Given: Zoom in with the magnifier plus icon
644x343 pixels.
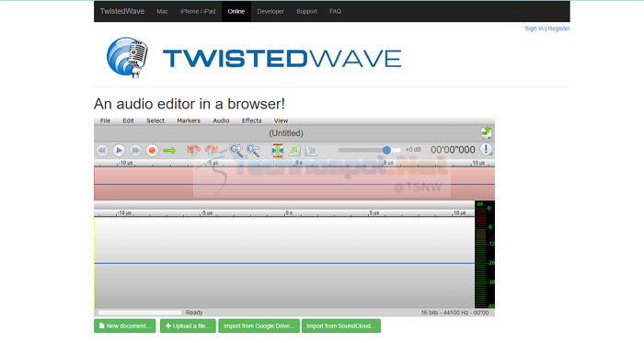Looking at the screenshot, I should pyautogui.click(x=236, y=151).
